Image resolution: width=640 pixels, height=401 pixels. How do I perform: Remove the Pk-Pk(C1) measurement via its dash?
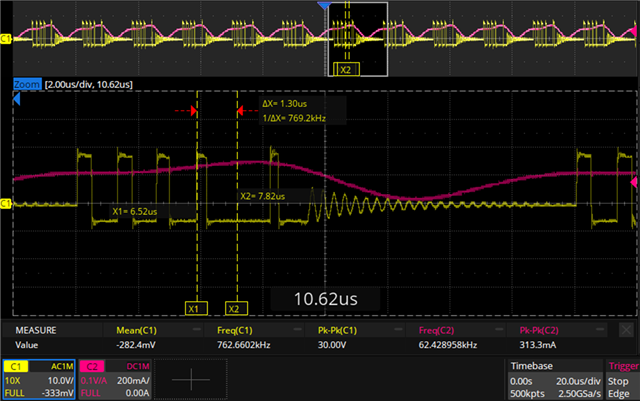398,330
